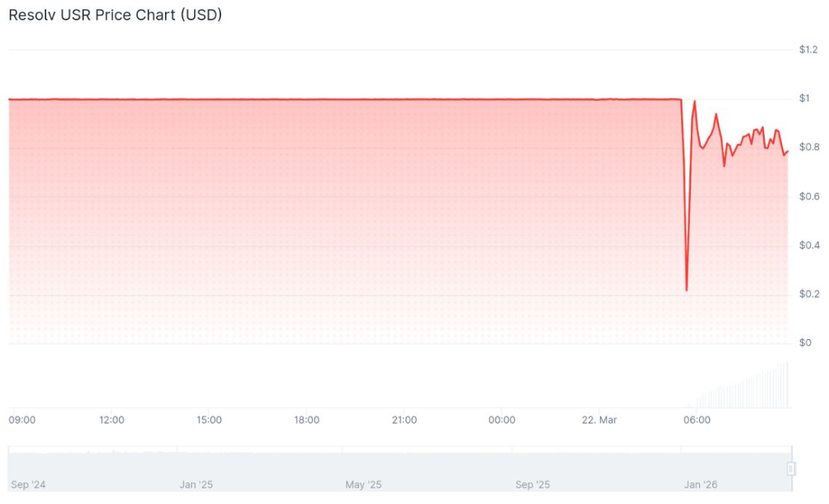Click the Resolv USR Price Chart title
The width and height of the screenshot is (829, 504).
pyautogui.click(x=114, y=14)
